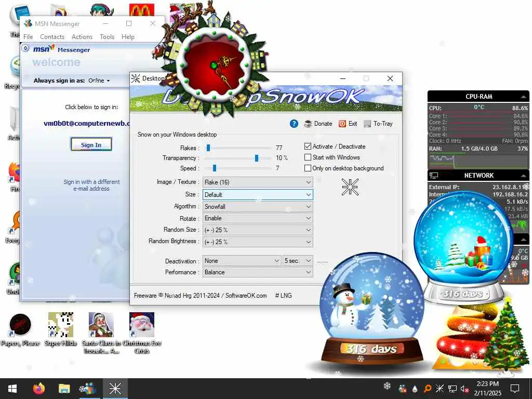
Task: Click the snowman snow globe countdown widget
Action: tap(371, 309)
